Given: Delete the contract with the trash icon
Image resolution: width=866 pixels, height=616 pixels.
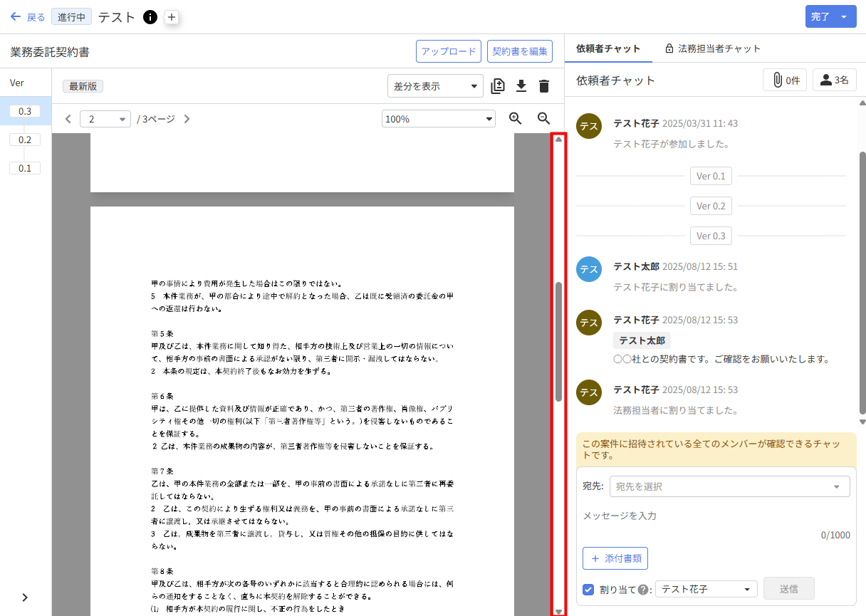Looking at the screenshot, I should pos(544,86).
